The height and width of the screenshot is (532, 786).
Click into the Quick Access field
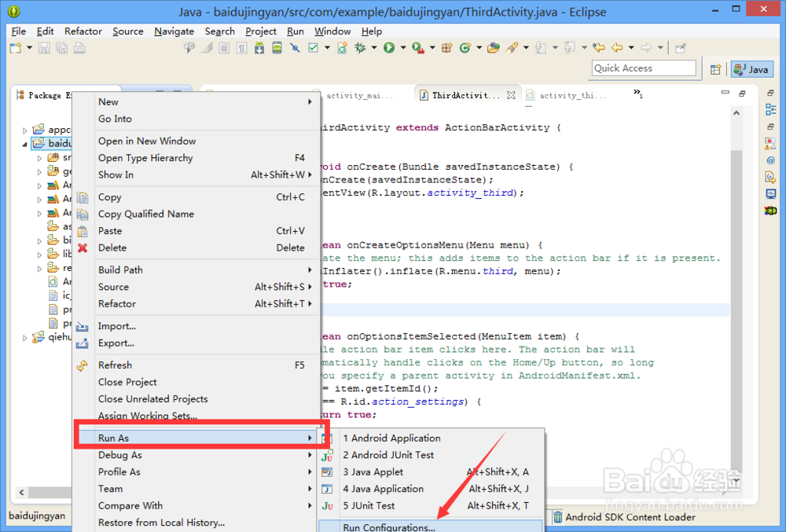(645, 68)
